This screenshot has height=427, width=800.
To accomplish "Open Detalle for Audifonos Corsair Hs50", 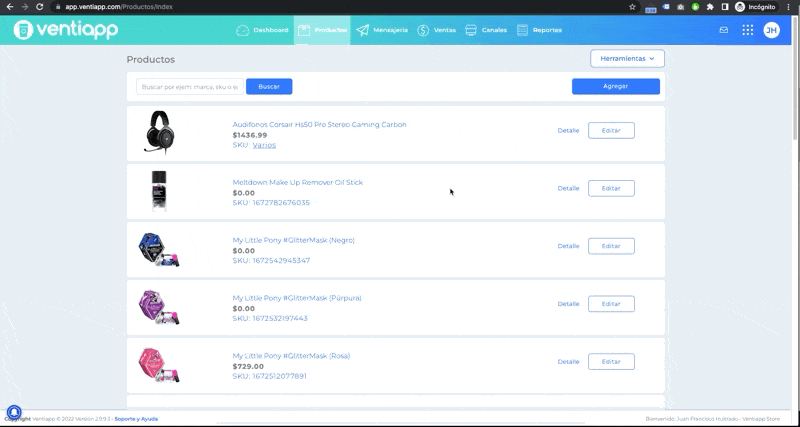I will 568,131.
